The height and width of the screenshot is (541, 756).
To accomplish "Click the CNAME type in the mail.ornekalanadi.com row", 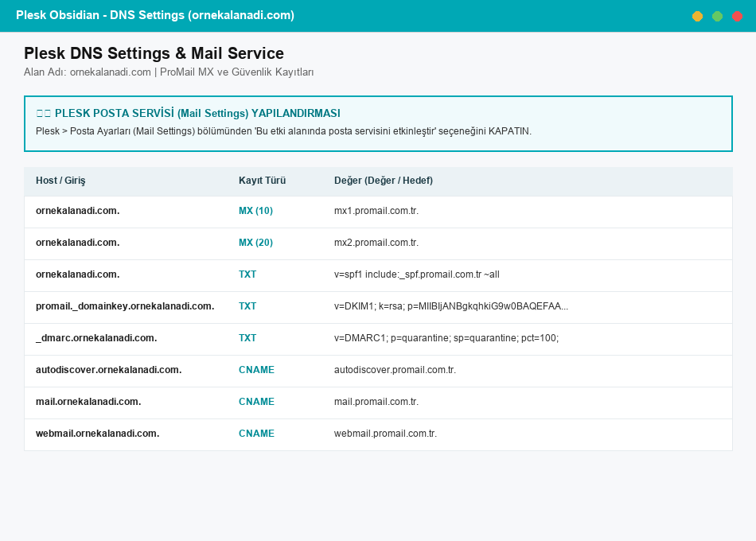I will [x=256, y=402].
